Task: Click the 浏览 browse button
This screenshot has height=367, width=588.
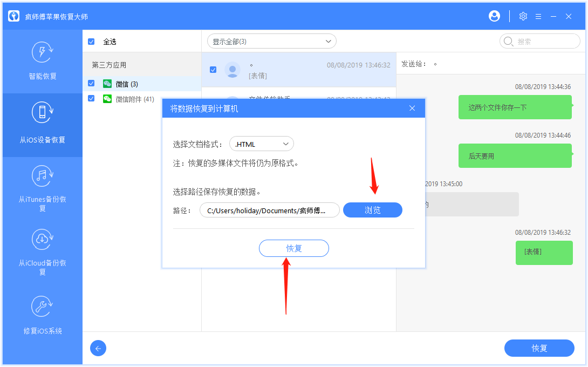Action: tap(372, 210)
